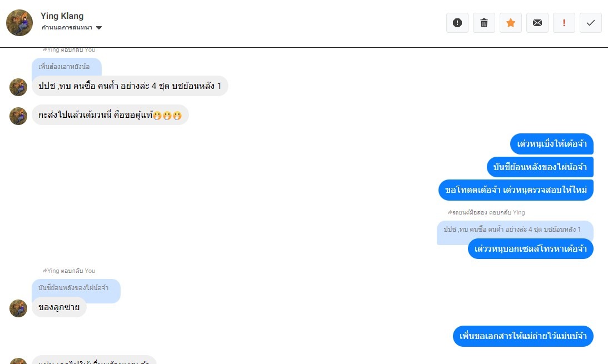Click blue bubble เพิ่นขอเอกสารให้แม่ถ่ายไว้แม่นบ้จ้า
This screenshot has height=364, width=608.
coord(523,336)
